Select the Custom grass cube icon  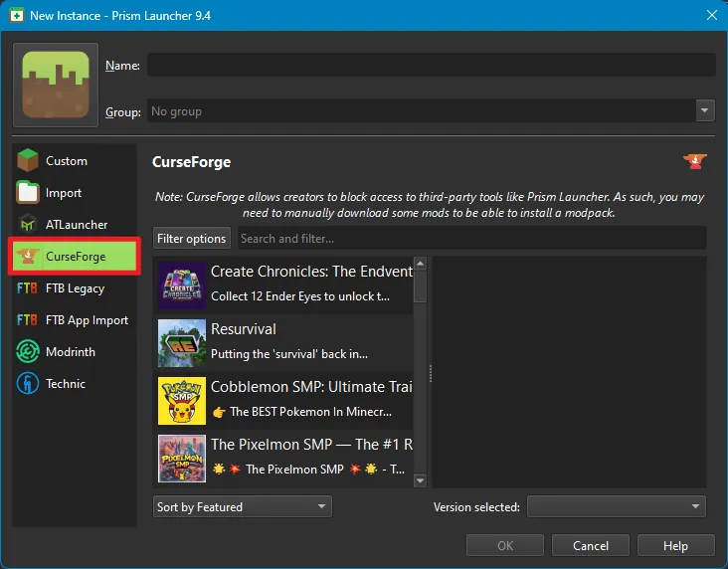pyautogui.click(x=28, y=161)
